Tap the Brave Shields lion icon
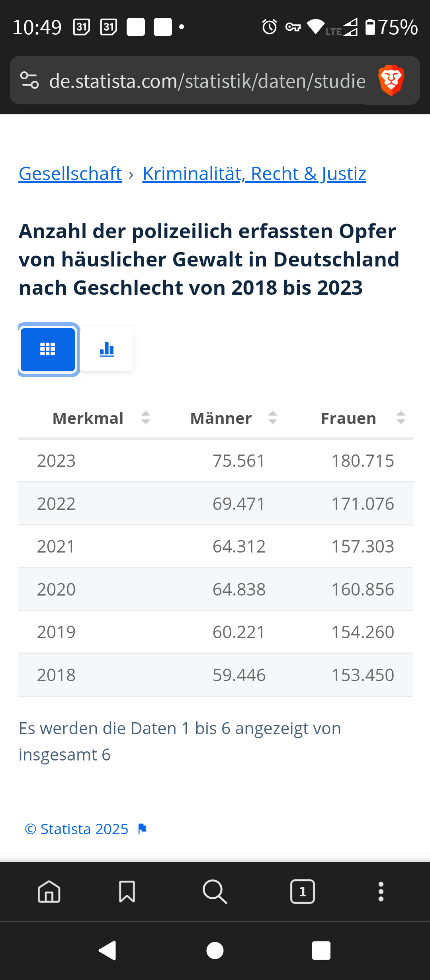430x980 pixels. pyautogui.click(x=391, y=80)
